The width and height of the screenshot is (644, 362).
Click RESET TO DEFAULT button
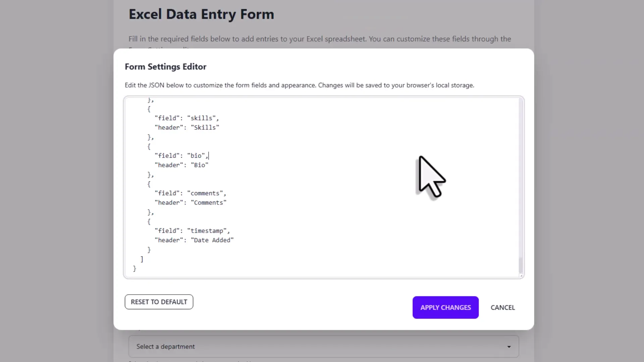click(x=159, y=302)
